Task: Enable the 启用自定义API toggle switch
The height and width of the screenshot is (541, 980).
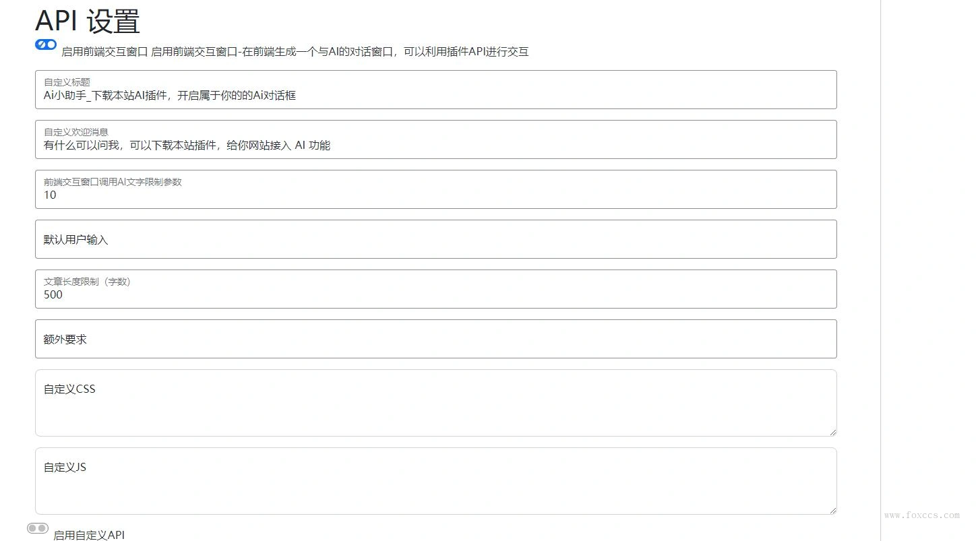Action: click(x=38, y=528)
